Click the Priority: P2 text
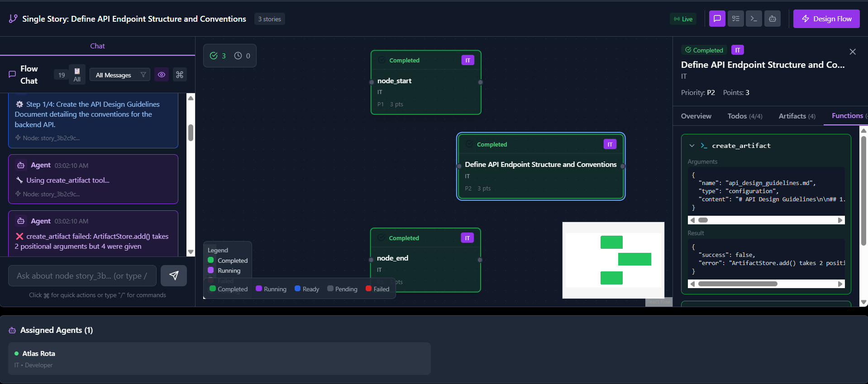Viewport: 868px width, 384px height. (698, 92)
